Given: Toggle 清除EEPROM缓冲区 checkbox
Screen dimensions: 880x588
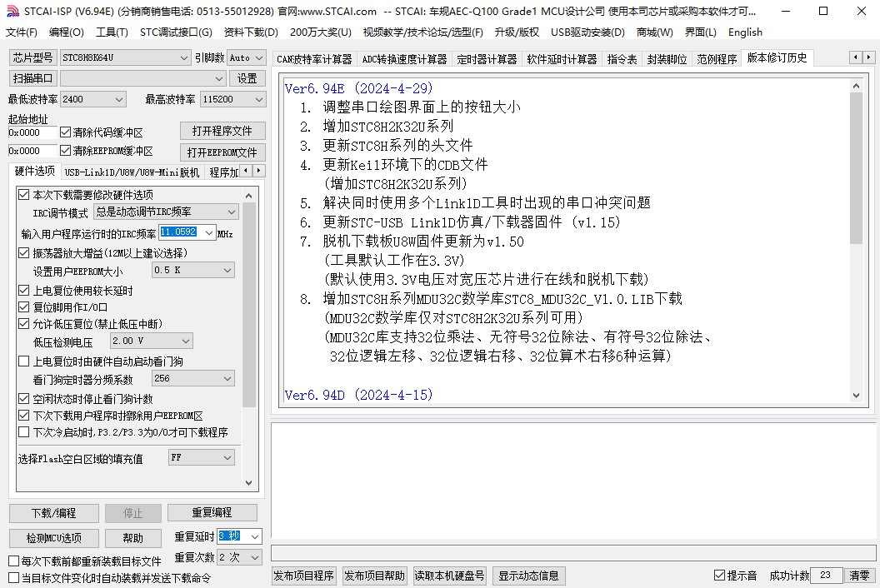Looking at the screenshot, I should 66,151.
